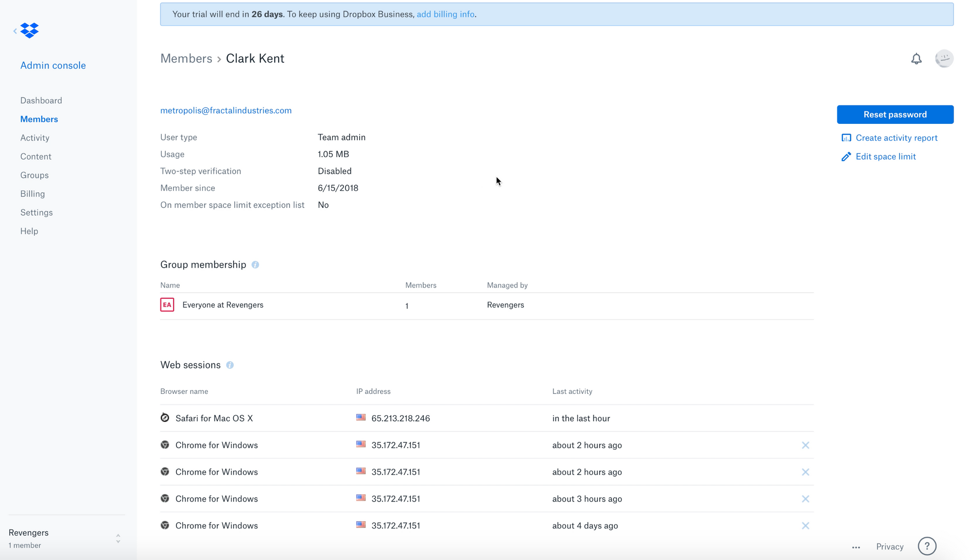The width and height of the screenshot is (972, 560).
Task: Click the Create activity report chart icon
Action: (846, 138)
